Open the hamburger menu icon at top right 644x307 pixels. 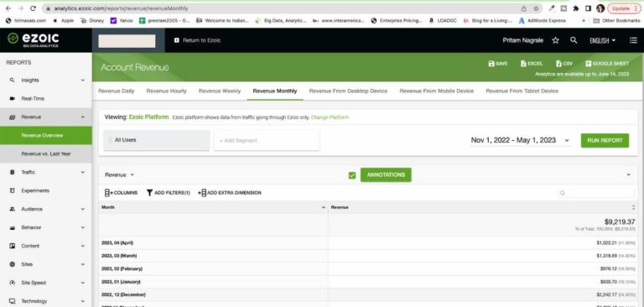633,40
